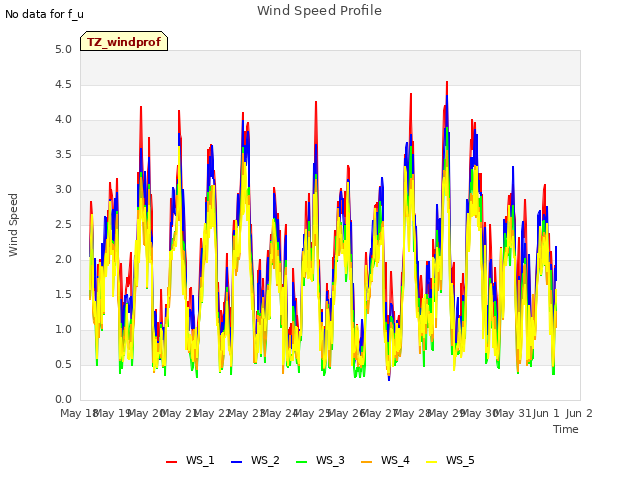Click the 4.0 y-axis tick label
The image size is (640, 480).
(64, 120)
